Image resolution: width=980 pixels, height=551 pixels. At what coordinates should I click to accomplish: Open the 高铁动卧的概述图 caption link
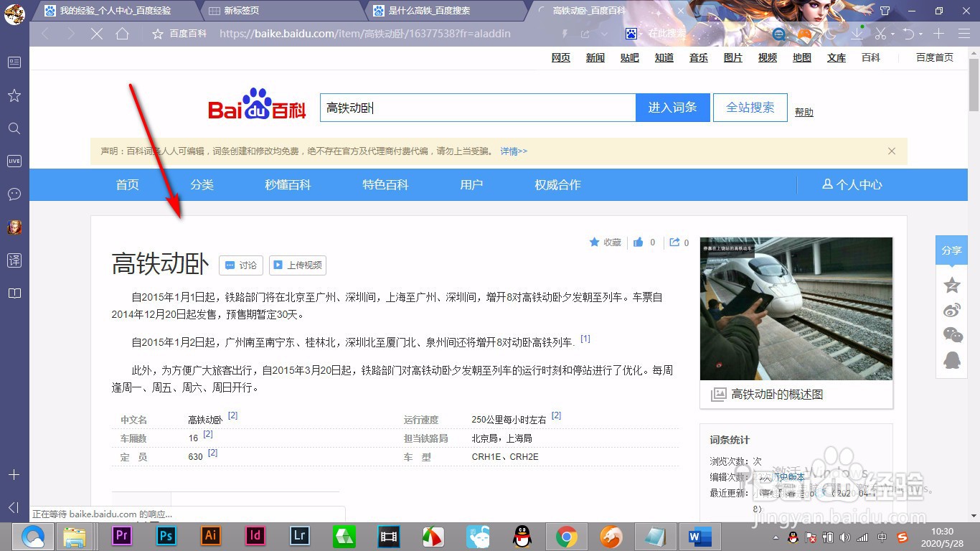(x=777, y=395)
